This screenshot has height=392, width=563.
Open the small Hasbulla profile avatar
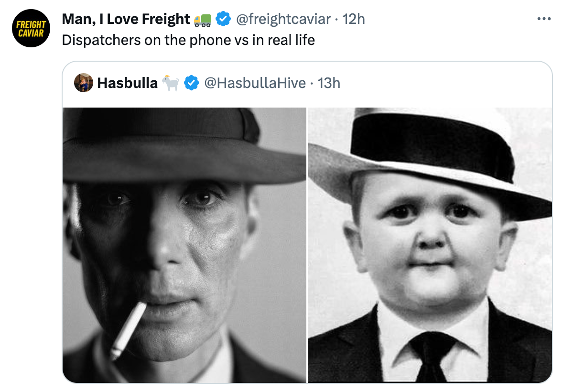[84, 83]
